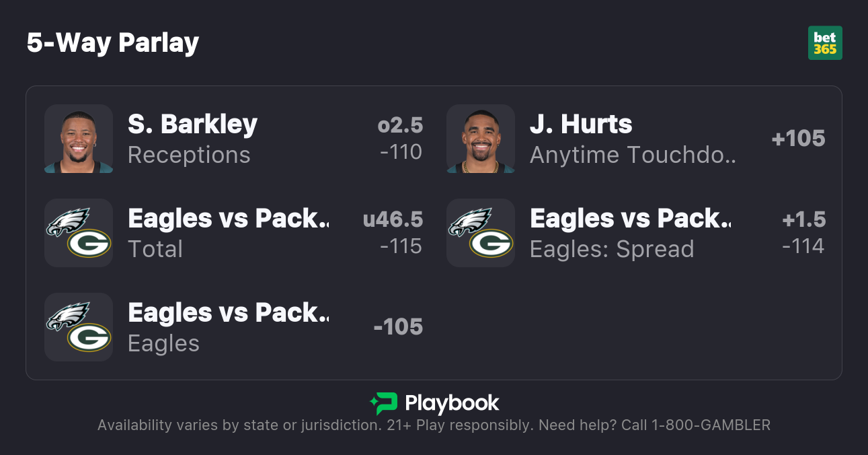
Task: Click the Eagles-Packers logo beside Total
Action: [x=79, y=233]
